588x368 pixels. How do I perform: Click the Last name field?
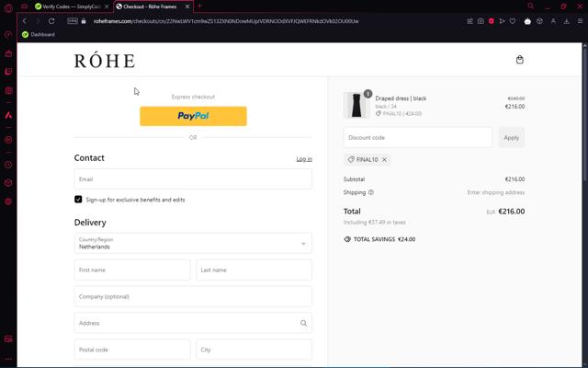coord(254,270)
